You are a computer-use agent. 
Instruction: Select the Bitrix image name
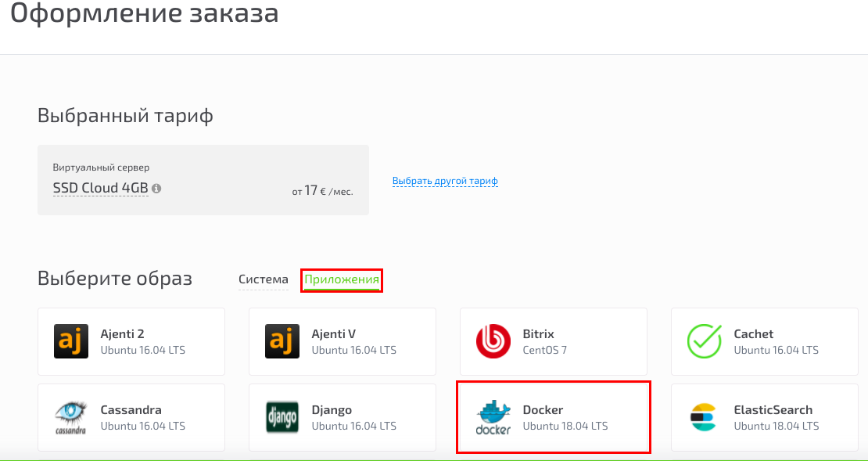(539, 334)
